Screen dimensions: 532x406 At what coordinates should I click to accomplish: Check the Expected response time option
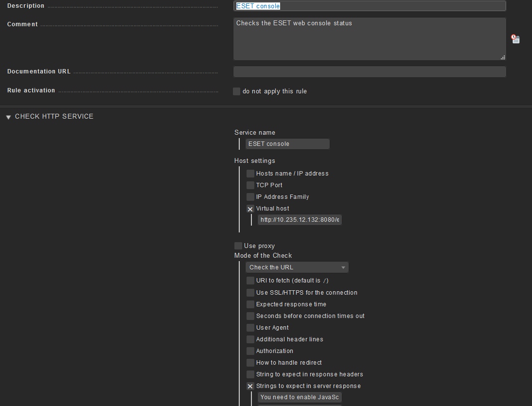(250, 304)
